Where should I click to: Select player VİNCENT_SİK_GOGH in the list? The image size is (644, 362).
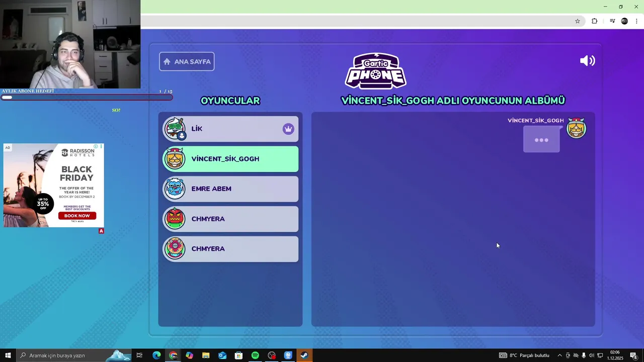pyautogui.click(x=230, y=159)
